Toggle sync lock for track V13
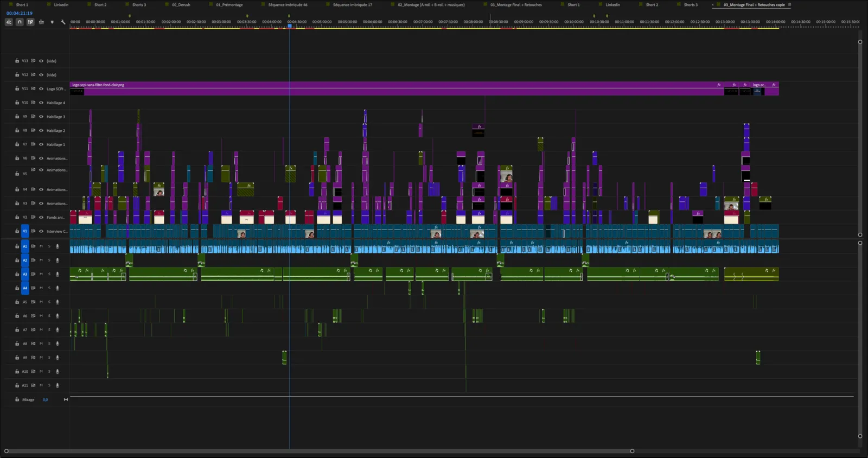The image size is (868, 458). point(33,61)
